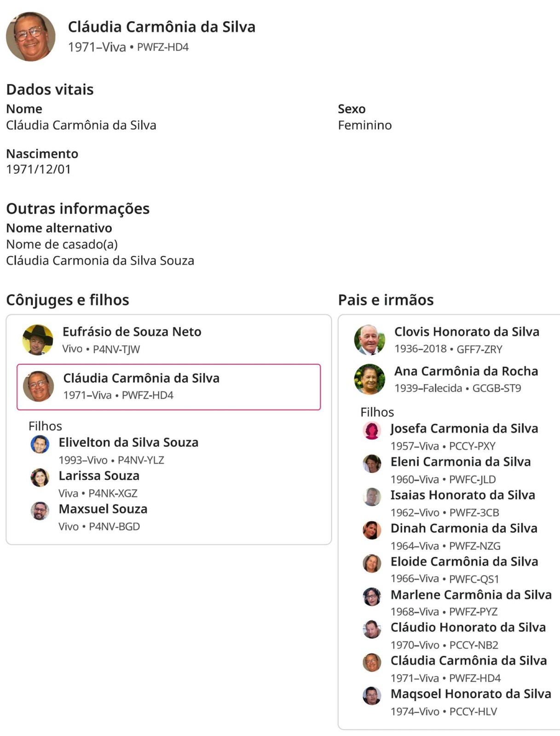The height and width of the screenshot is (736, 560).
Task: Open Eleni Carmonia da Silva's name link
Action: (460, 462)
